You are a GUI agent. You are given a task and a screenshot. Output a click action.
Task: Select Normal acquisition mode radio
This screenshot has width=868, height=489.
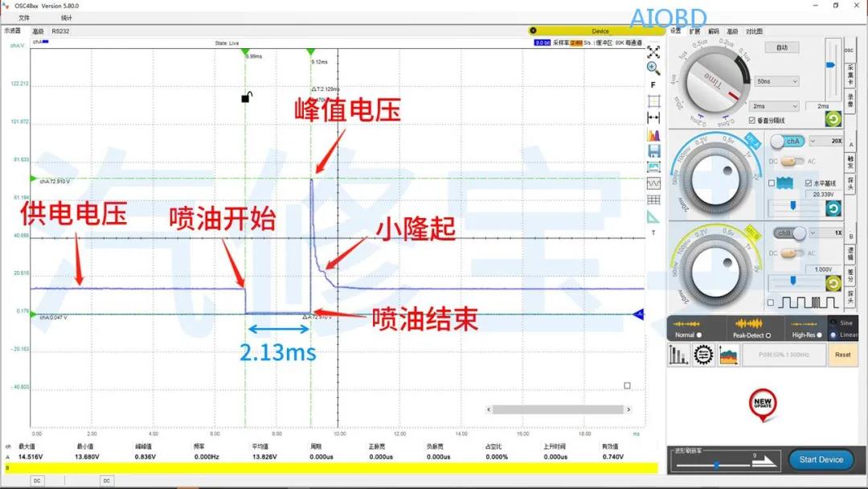coord(698,335)
